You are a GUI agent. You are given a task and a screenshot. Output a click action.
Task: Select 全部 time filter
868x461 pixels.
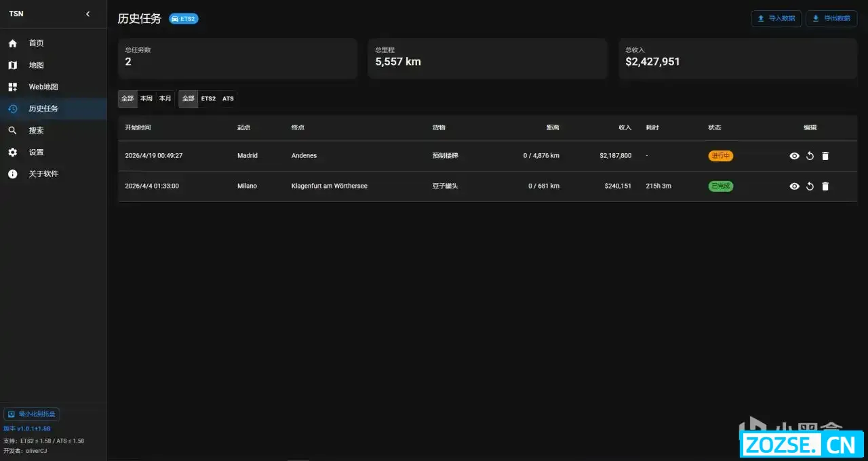pos(127,98)
